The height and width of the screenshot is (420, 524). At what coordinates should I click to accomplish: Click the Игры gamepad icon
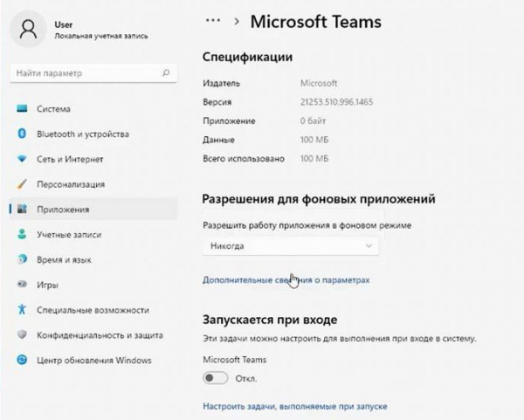pyautogui.click(x=22, y=285)
